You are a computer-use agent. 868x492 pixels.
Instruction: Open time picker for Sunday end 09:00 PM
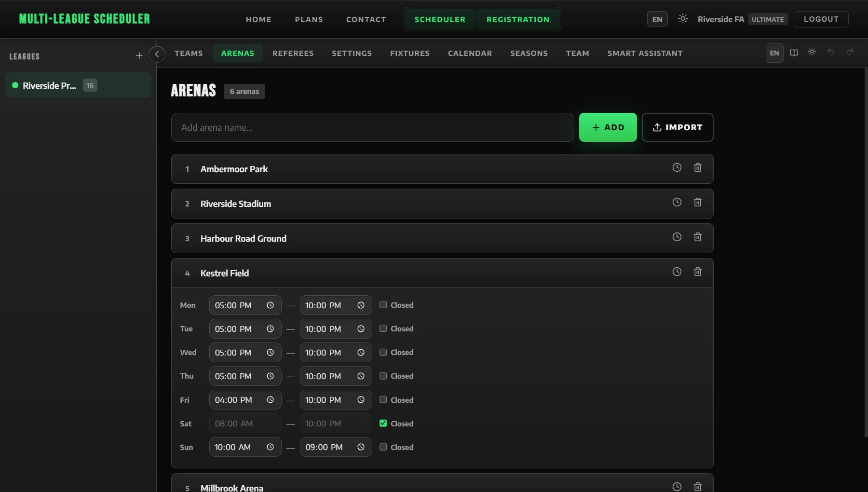pyautogui.click(x=361, y=447)
